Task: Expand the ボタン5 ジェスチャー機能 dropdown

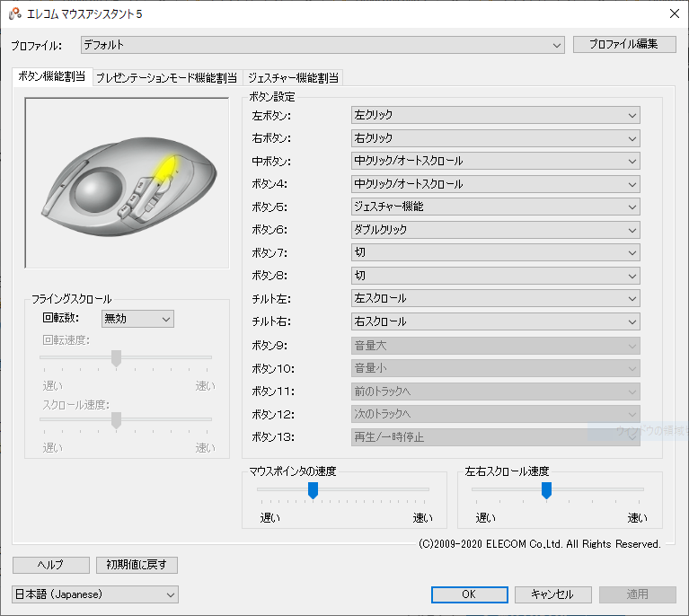Action: click(x=495, y=207)
